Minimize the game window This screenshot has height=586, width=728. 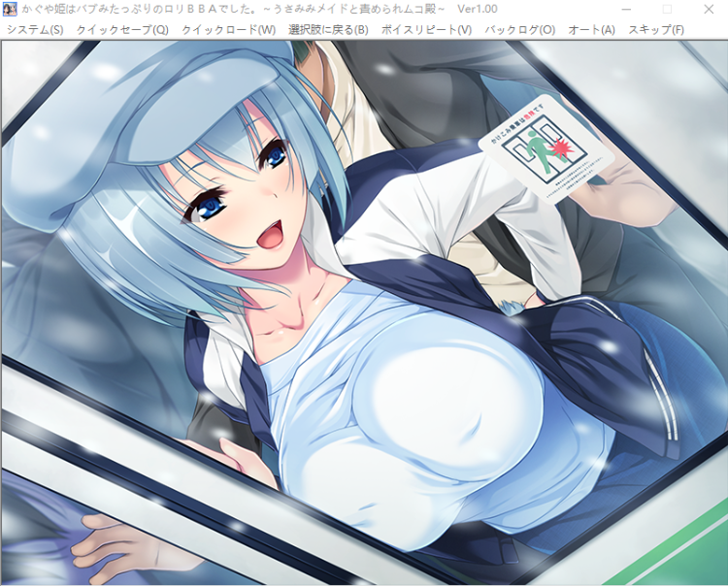pyautogui.click(x=626, y=10)
